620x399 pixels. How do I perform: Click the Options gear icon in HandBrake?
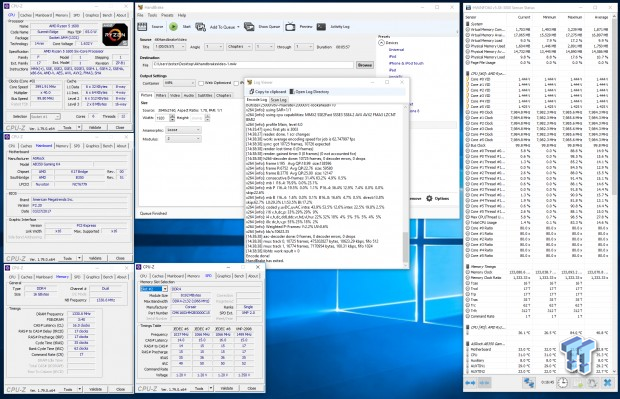point(429,198)
